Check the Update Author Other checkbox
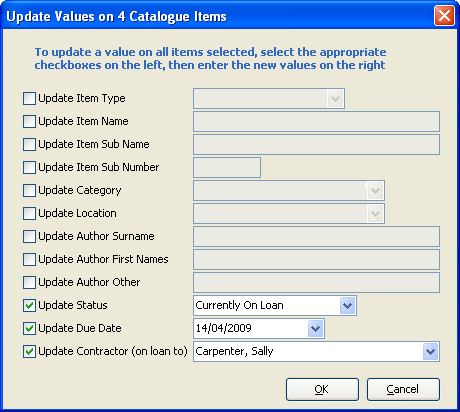Image resolution: width=460 pixels, height=412 pixels. pyautogui.click(x=29, y=283)
